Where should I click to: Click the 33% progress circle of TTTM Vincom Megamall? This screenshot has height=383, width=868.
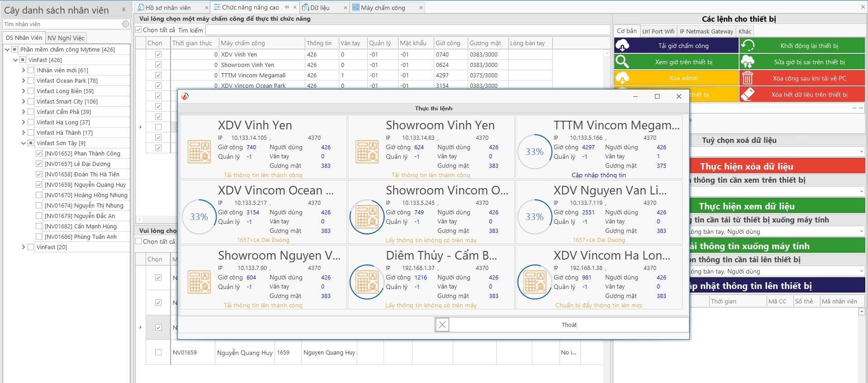click(534, 151)
